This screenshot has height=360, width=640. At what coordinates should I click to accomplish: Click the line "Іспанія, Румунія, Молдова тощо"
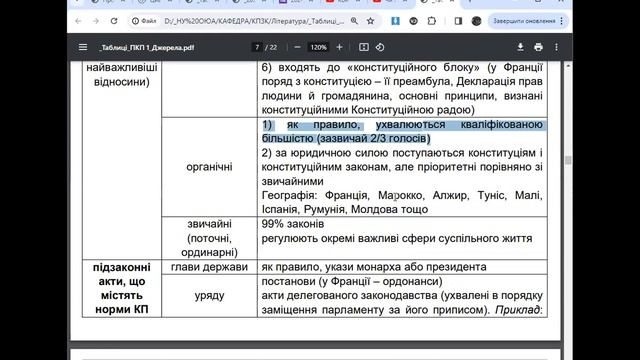pos(345,209)
